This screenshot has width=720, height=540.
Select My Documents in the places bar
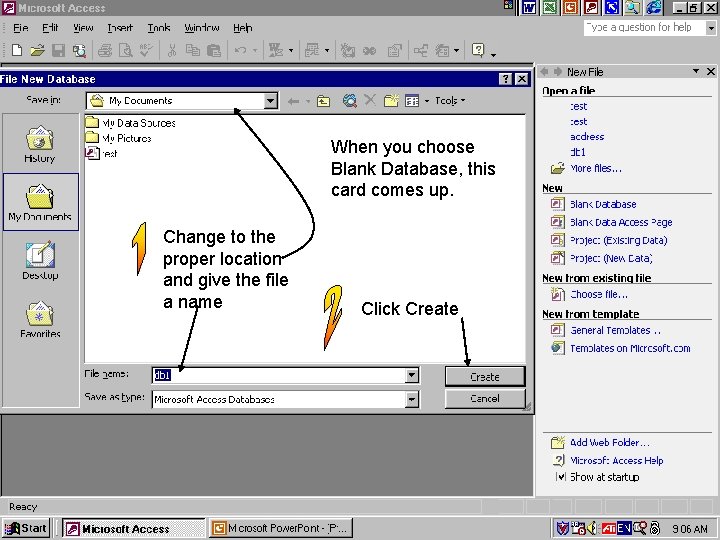tap(40, 202)
